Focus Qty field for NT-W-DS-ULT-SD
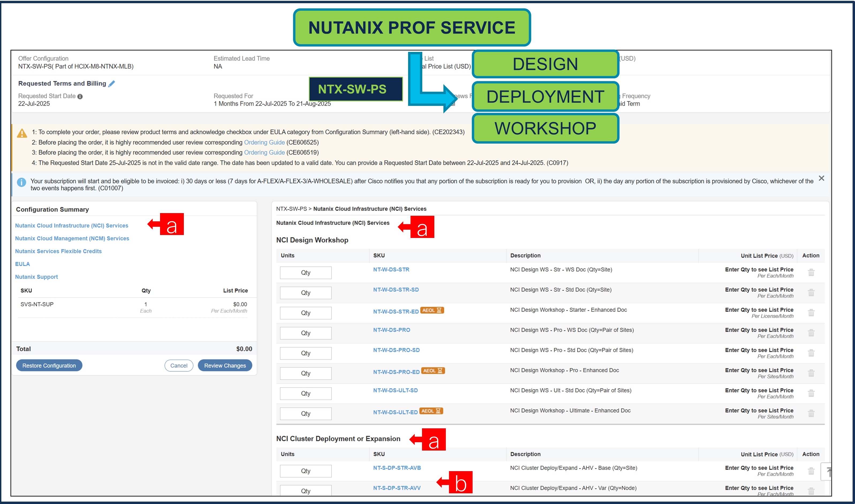Screen dimensions: 855x504 [x=306, y=394]
